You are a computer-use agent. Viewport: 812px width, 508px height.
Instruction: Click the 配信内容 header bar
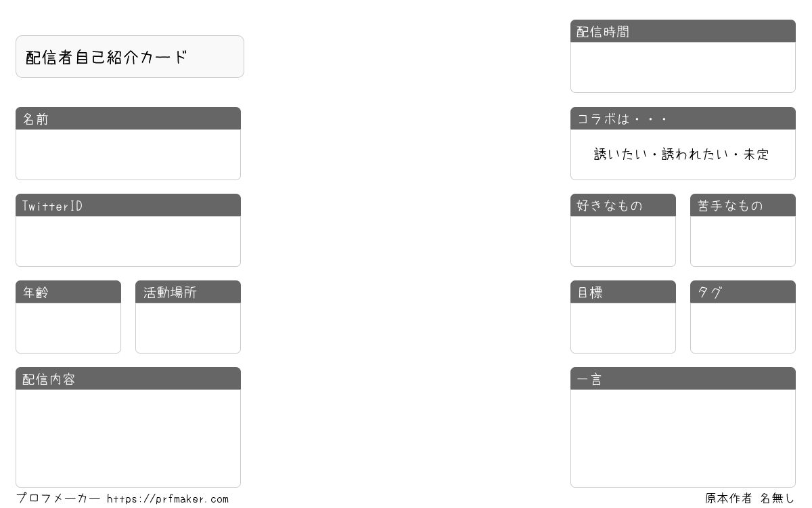pyautogui.click(x=128, y=379)
